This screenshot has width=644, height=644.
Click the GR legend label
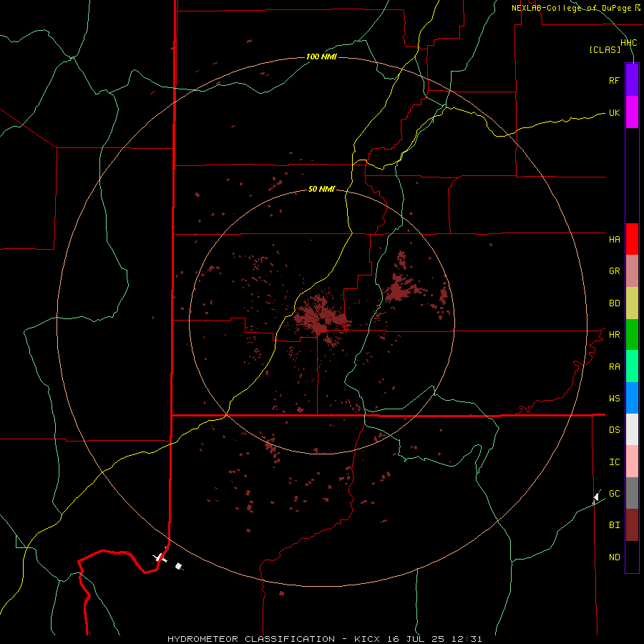click(614, 271)
